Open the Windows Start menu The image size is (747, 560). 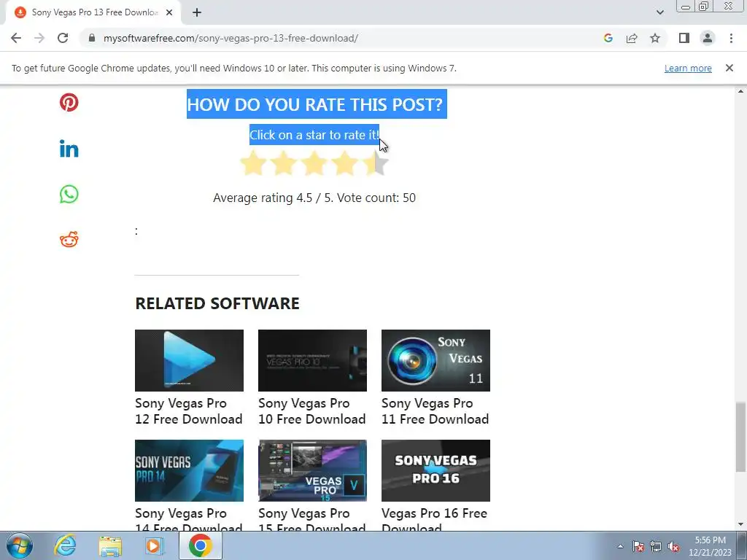[x=20, y=546]
